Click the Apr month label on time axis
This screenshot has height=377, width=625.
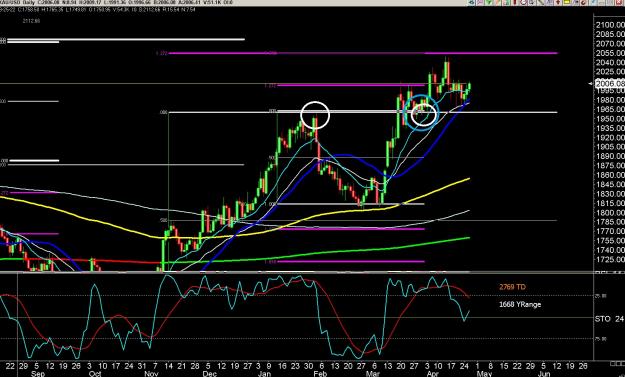(432, 374)
